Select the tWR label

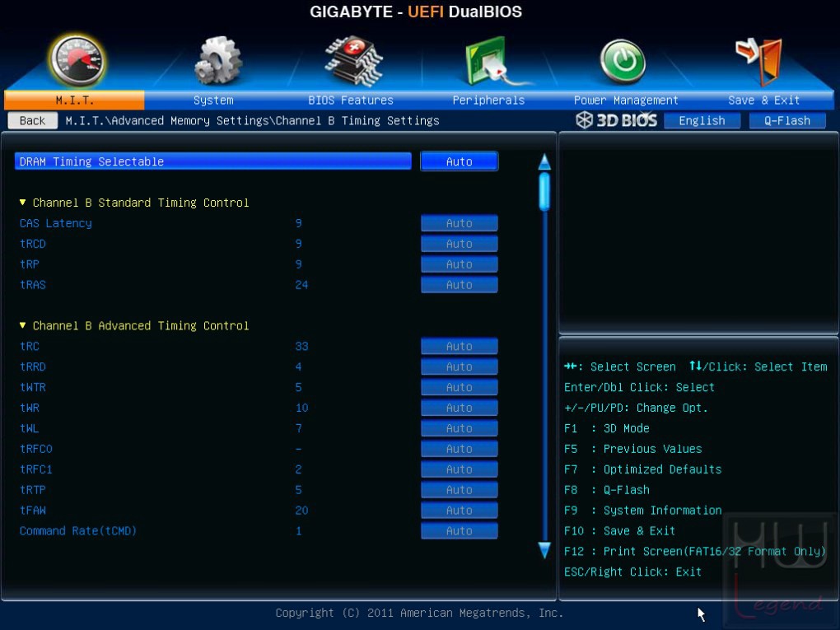30,408
